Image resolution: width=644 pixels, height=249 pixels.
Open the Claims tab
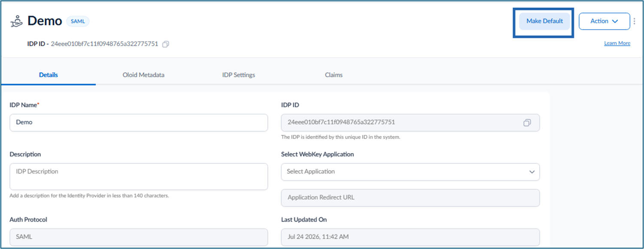334,75
